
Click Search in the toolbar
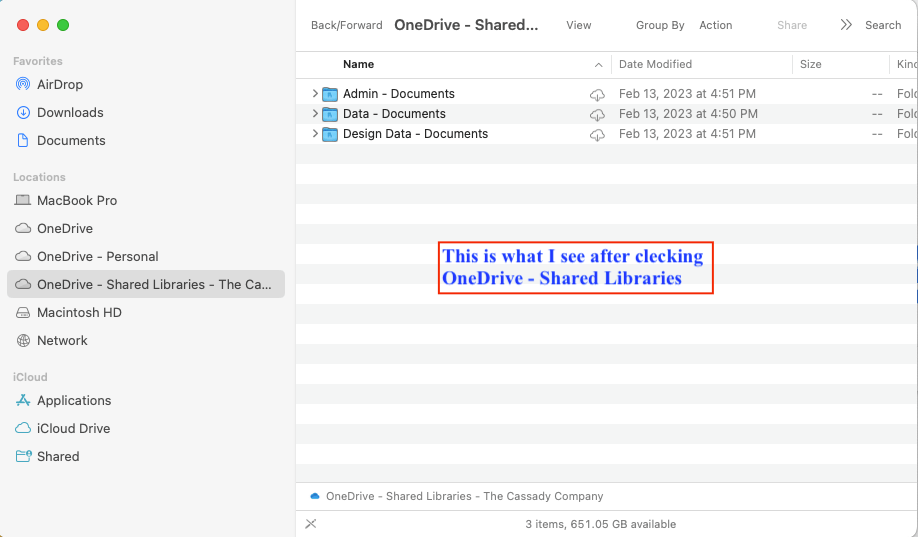(883, 25)
